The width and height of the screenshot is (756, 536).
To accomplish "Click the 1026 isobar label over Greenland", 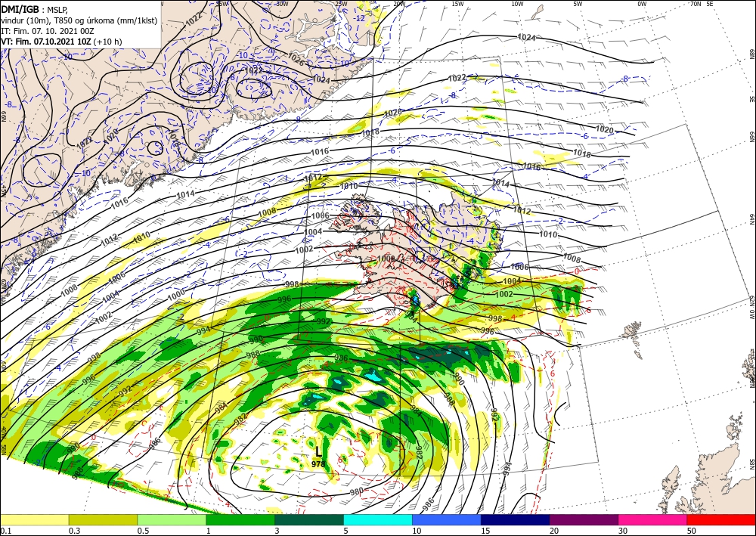I will pyautogui.click(x=296, y=59).
